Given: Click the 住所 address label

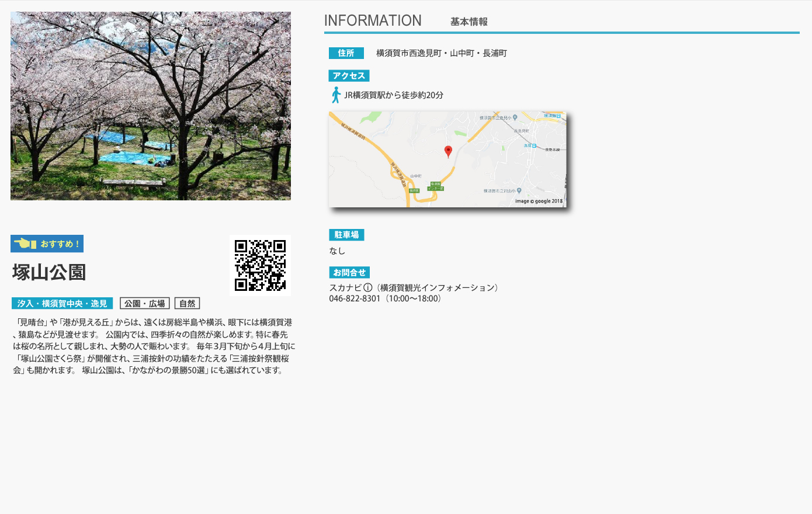Looking at the screenshot, I should 346,53.
